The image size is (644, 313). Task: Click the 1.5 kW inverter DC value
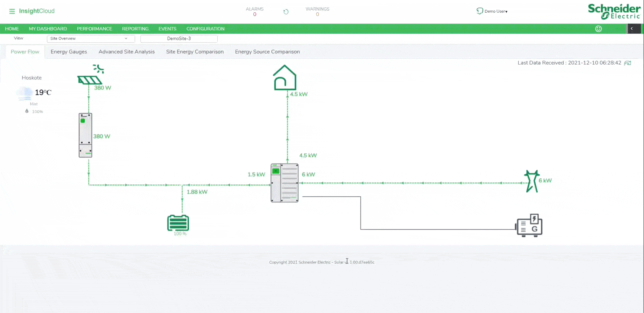click(x=256, y=175)
